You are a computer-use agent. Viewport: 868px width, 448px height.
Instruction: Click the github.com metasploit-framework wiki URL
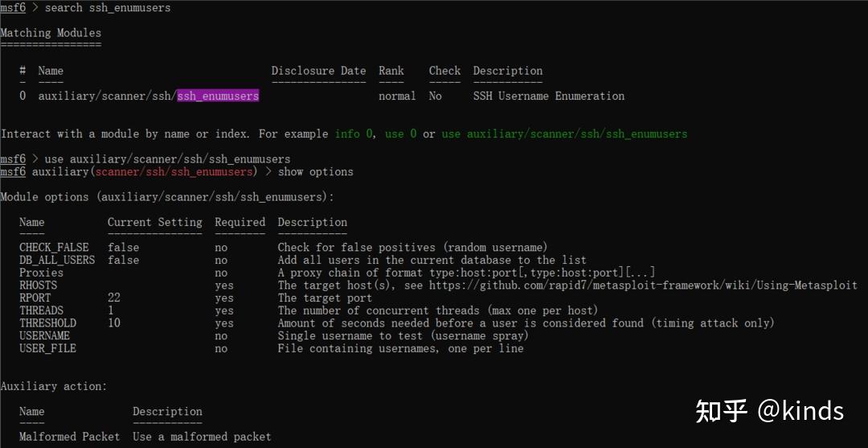[x=643, y=286]
